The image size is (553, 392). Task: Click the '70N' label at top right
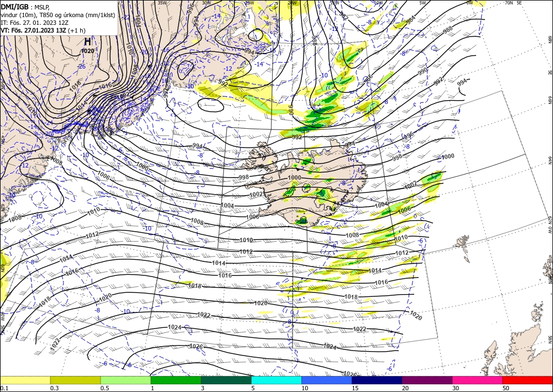click(509, 3)
